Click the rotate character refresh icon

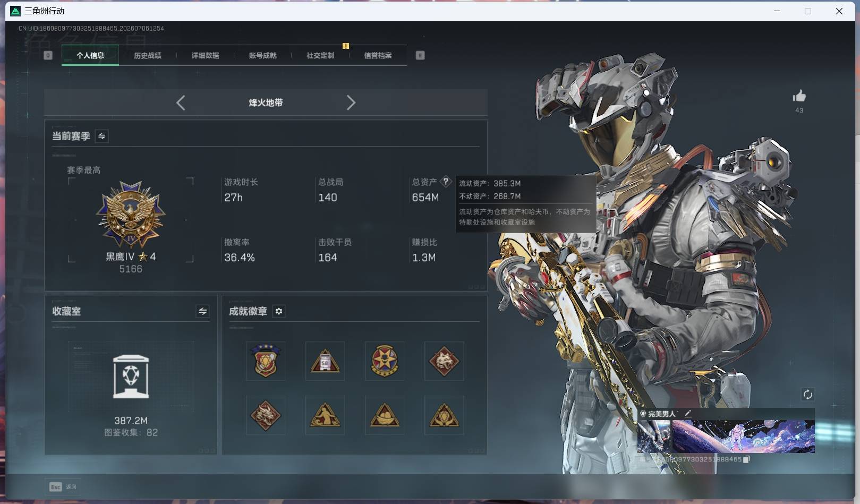(808, 394)
